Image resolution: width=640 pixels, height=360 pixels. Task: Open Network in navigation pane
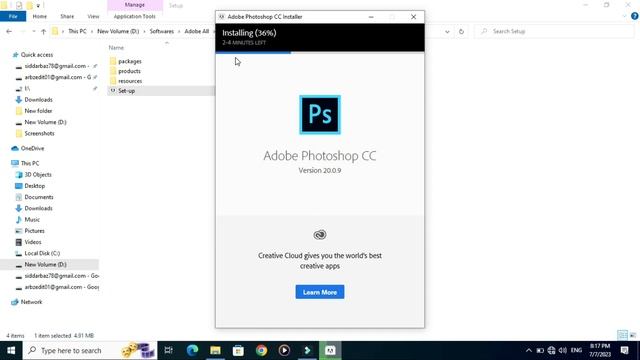(31, 302)
